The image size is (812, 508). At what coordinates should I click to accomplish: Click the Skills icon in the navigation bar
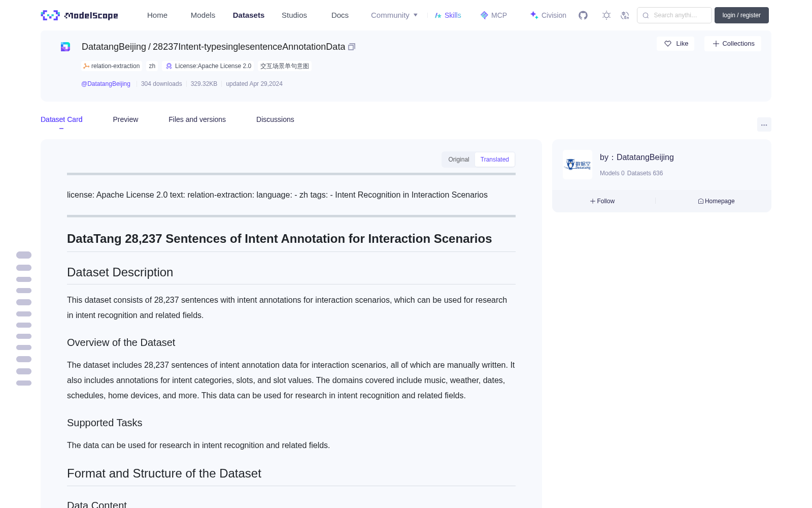tap(438, 15)
